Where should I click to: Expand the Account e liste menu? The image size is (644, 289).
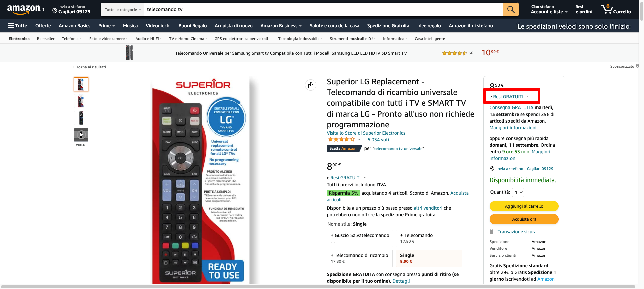tap(549, 9)
